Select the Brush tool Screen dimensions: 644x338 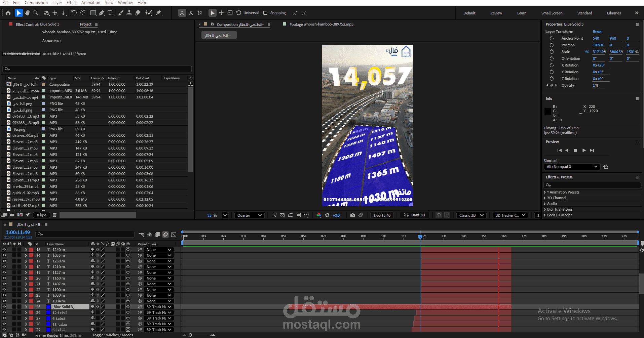click(x=120, y=13)
